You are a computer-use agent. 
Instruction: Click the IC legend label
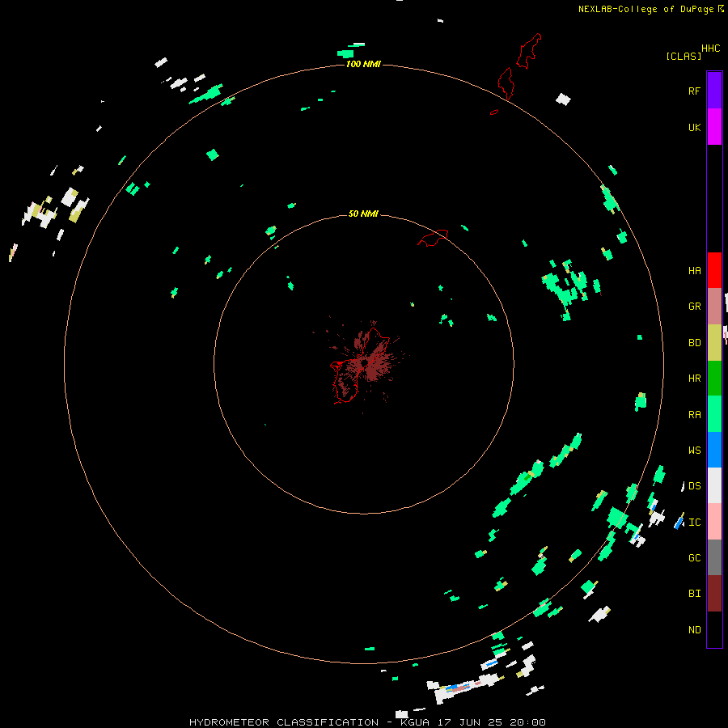coord(695,523)
